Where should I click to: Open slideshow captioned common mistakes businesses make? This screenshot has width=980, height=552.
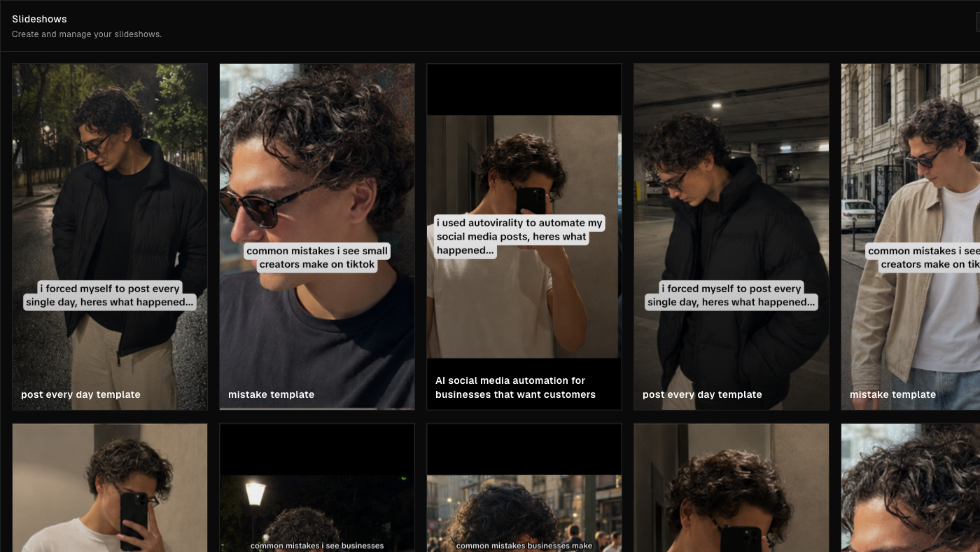[524, 488]
